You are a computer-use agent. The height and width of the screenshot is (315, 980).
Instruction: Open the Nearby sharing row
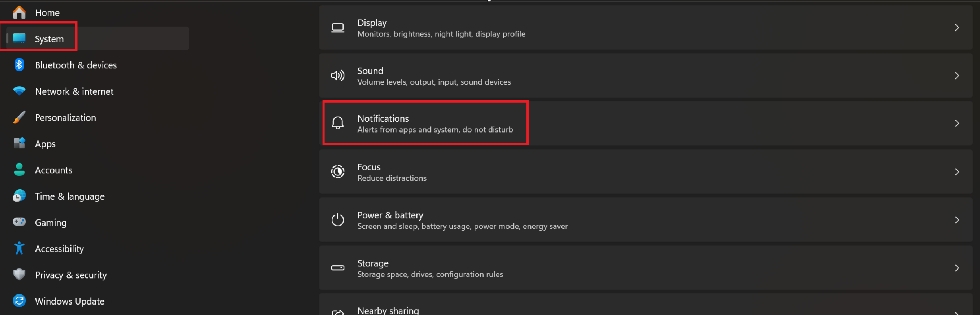(x=388, y=310)
